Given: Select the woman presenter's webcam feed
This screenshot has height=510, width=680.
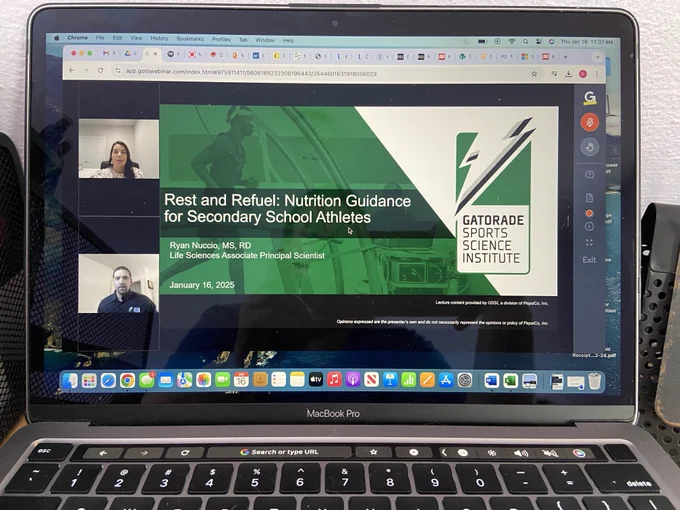Looking at the screenshot, I should pos(118,149).
